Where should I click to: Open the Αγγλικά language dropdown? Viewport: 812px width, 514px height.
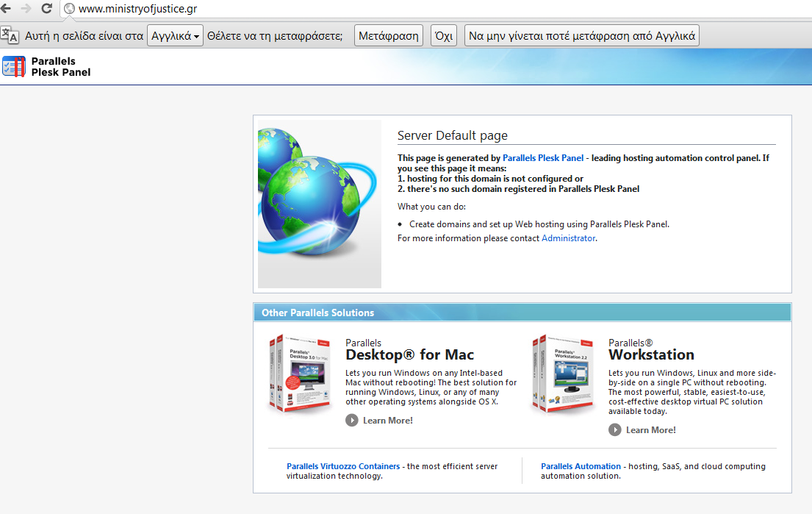click(x=176, y=35)
